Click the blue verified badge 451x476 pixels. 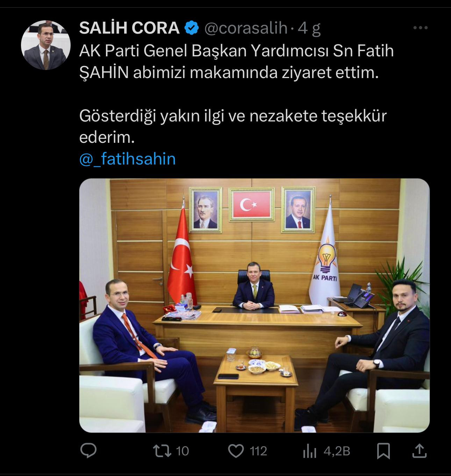pyautogui.click(x=192, y=28)
